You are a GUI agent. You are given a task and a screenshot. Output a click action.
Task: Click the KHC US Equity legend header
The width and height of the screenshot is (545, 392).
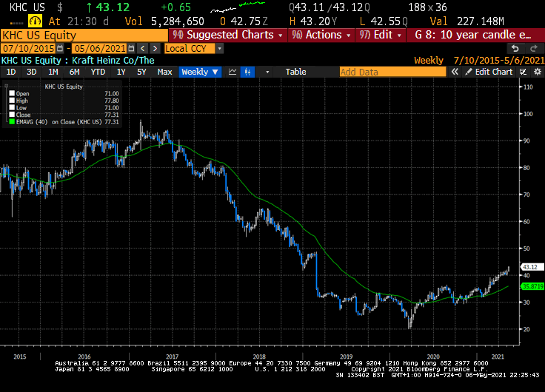pos(64,87)
